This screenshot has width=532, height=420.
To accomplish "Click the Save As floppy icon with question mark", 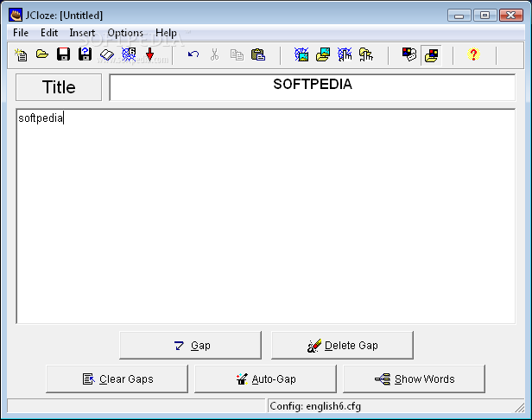I will (x=85, y=54).
